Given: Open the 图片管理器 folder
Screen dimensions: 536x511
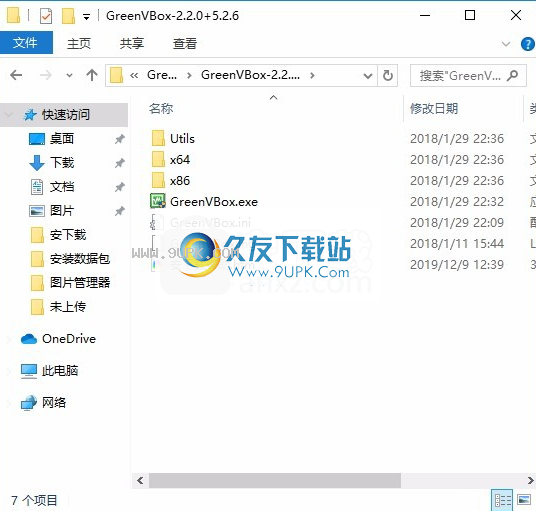Looking at the screenshot, I should [80, 283].
